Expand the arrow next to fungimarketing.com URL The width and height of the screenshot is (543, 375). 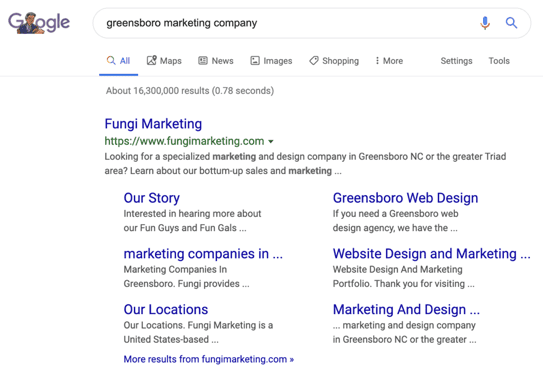[x=271, y=141]
